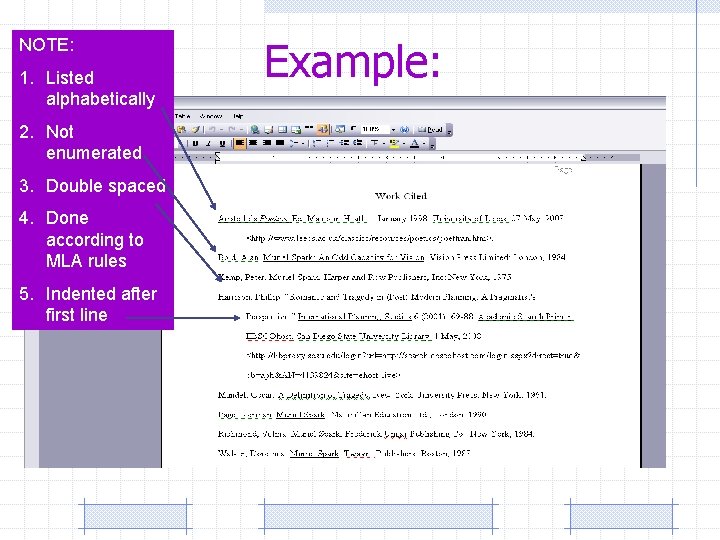720x540 pixels.
Task: Click the "Indented after first line" note
Action: [101, 304]
